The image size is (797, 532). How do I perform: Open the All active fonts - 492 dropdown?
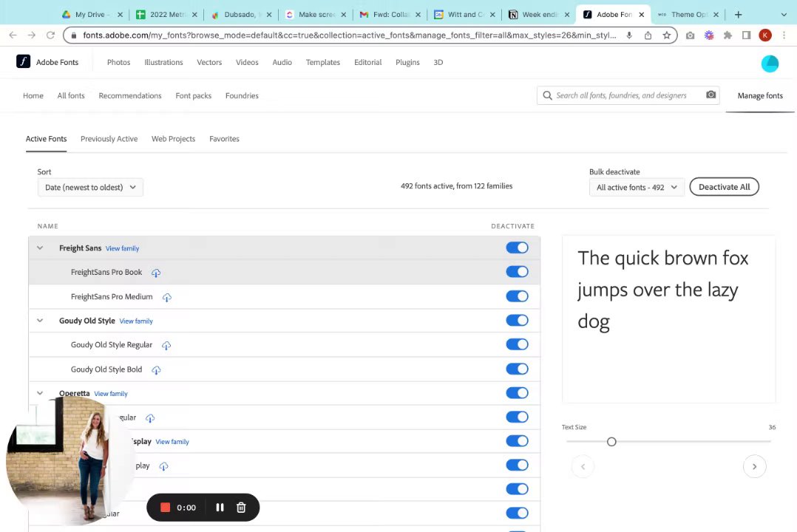tap(637, 187)
